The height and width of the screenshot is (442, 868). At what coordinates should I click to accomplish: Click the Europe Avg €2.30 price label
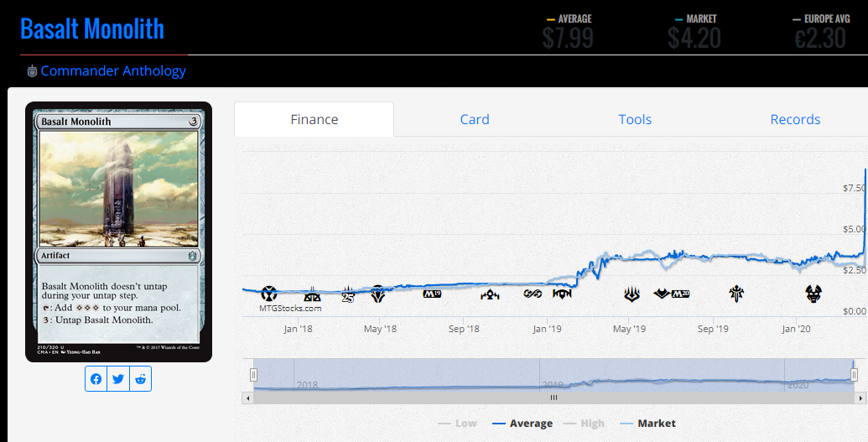click(820, 33)
